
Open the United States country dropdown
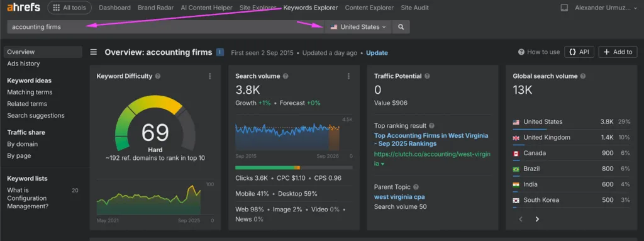[358, 26]
